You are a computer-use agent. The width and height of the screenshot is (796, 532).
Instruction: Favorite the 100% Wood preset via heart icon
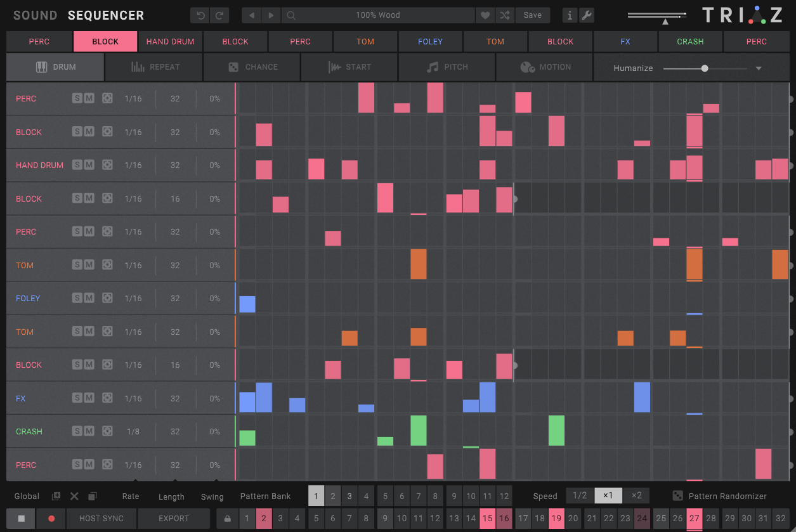click(x=484, y=15)
